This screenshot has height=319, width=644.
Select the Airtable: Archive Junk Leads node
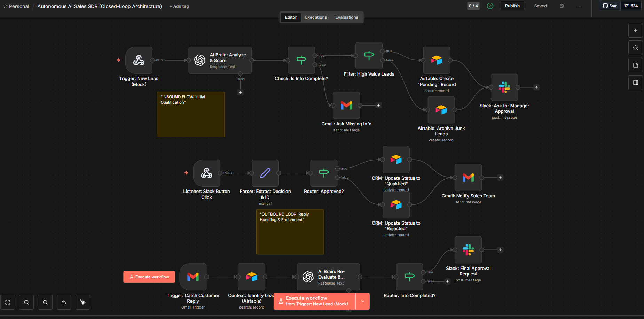(x=441, y=110)
